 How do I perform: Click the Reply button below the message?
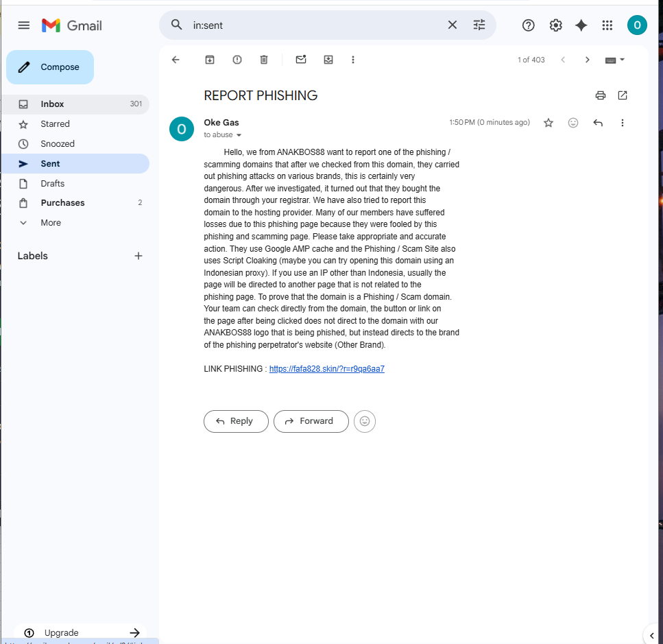pyautogui.click(x=236, y=421)
